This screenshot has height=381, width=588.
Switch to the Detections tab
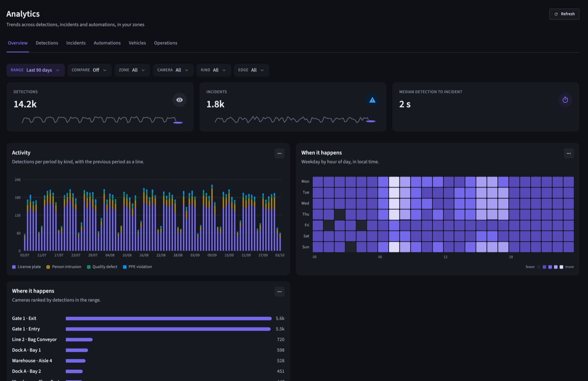click(47, 43)
